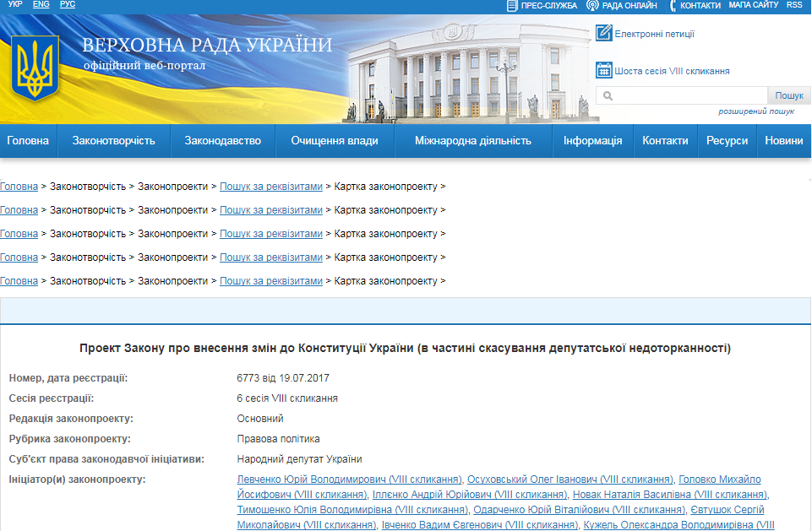Open the Контакти menu item

(x=666, y=141)
